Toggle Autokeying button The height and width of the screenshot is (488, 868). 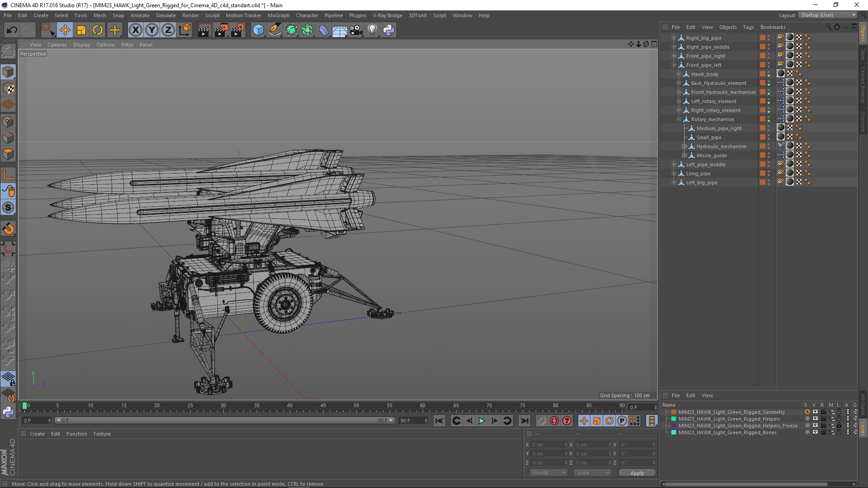pos(554,421)
